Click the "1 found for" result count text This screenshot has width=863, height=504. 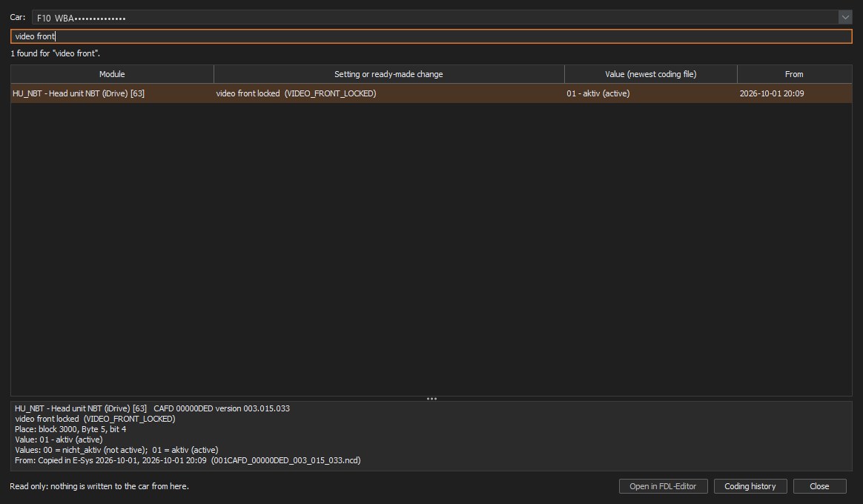pos(55,53)
